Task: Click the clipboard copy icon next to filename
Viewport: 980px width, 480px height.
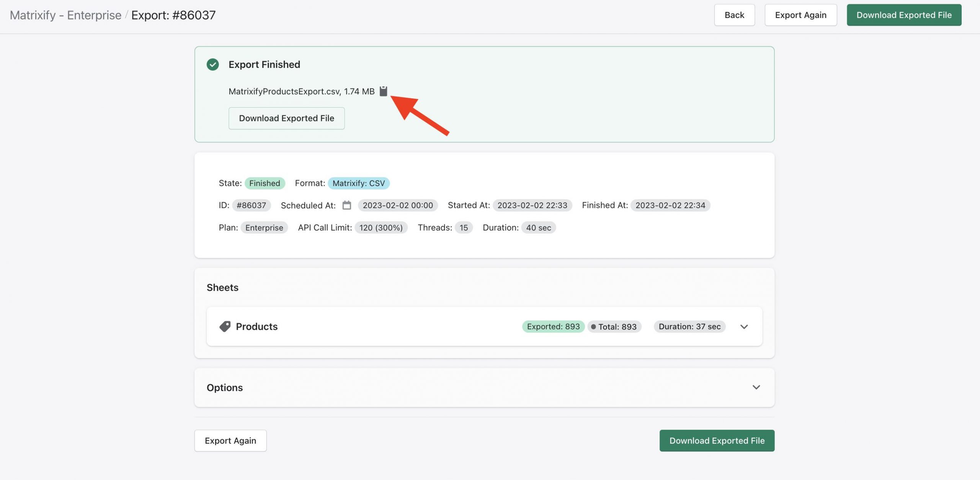Action: [x=384, y=91]
